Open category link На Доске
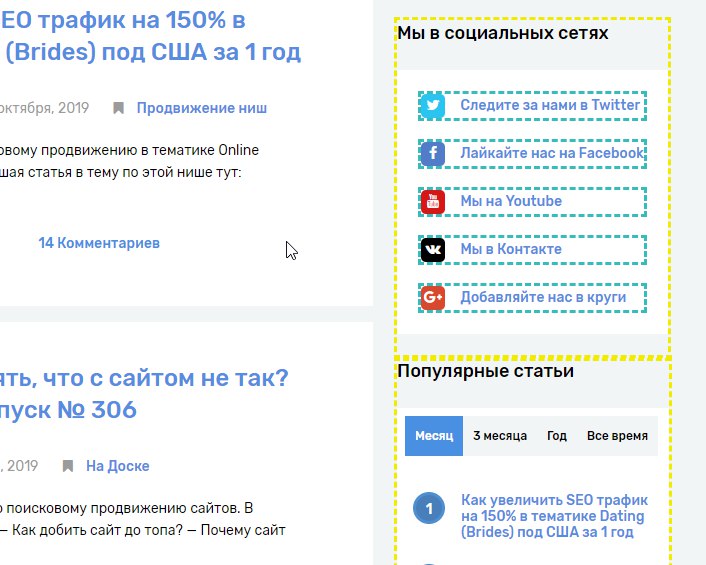This screenshot has height=565, width=706. [118, 466]
